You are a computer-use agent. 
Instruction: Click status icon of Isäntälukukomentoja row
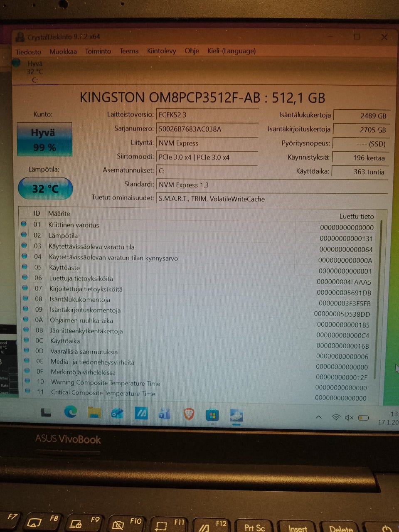[25, 298]
